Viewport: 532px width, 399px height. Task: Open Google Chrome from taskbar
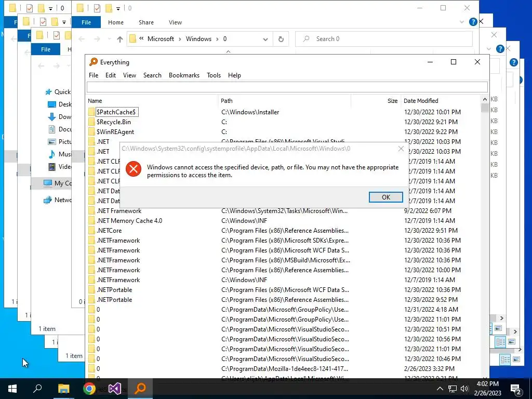[89, 389]
